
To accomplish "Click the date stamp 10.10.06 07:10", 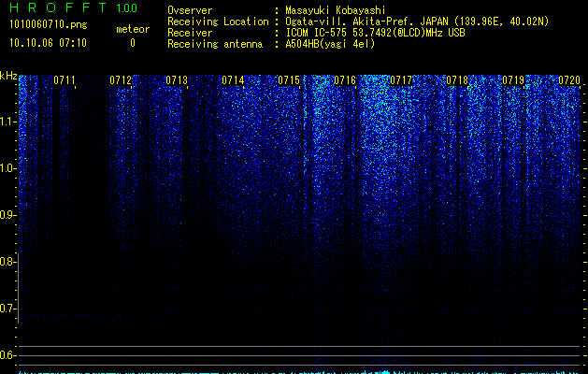I will click(x=48, y=43).
